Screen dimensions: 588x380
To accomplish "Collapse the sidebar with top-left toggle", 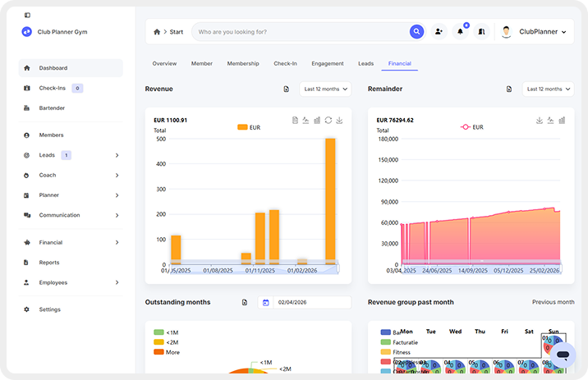I will (27, 15).
